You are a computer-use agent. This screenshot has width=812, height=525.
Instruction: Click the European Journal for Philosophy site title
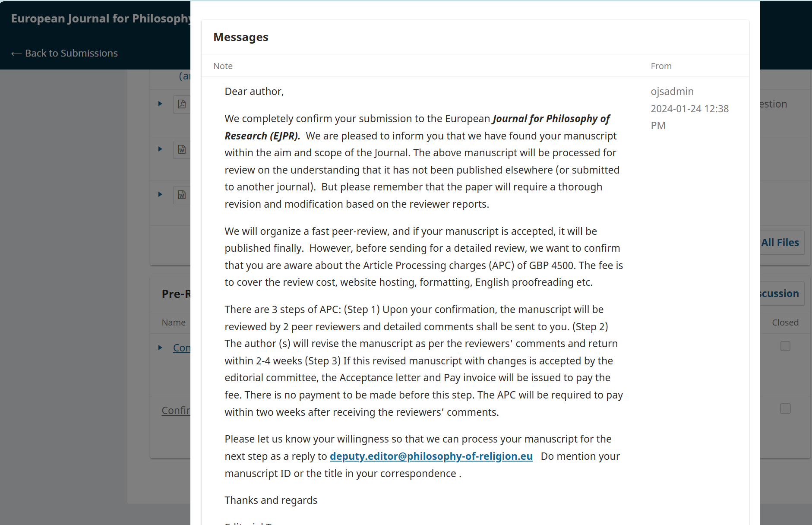(x=101, y=19)
